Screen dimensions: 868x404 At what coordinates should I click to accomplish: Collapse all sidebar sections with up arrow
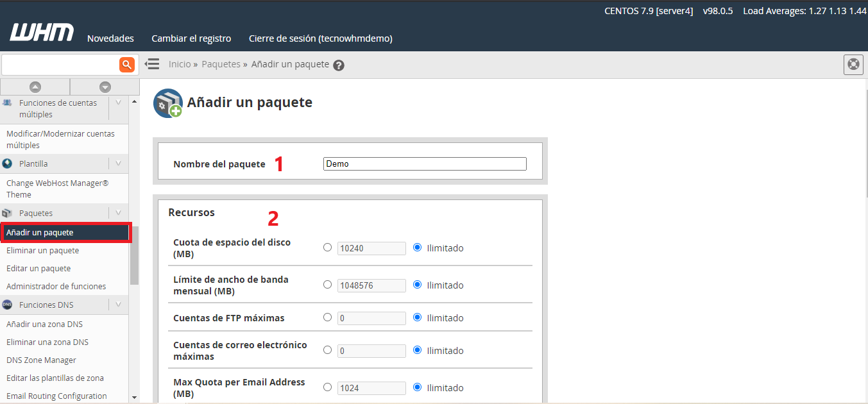35,87
